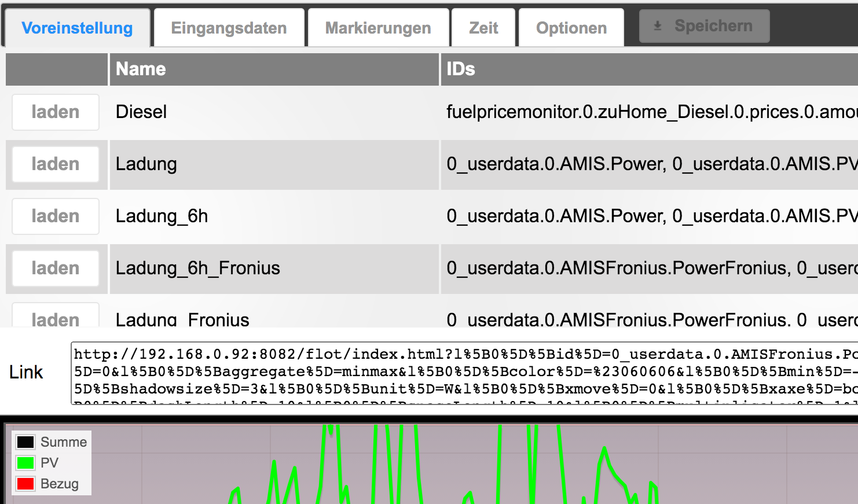The width and height of the screenshot is (858, 504).
Task: Select the Ladung_6h name cell
Action: (x=274, y=216)
